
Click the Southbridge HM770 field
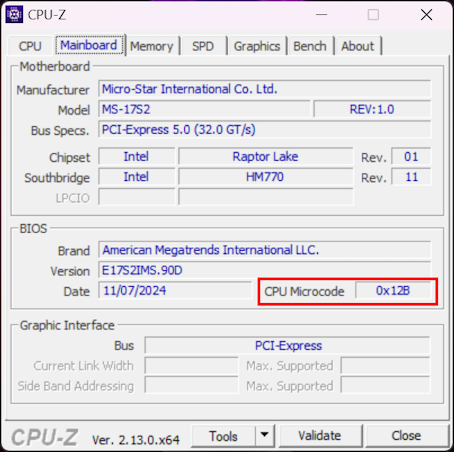(x=265, y=177)
